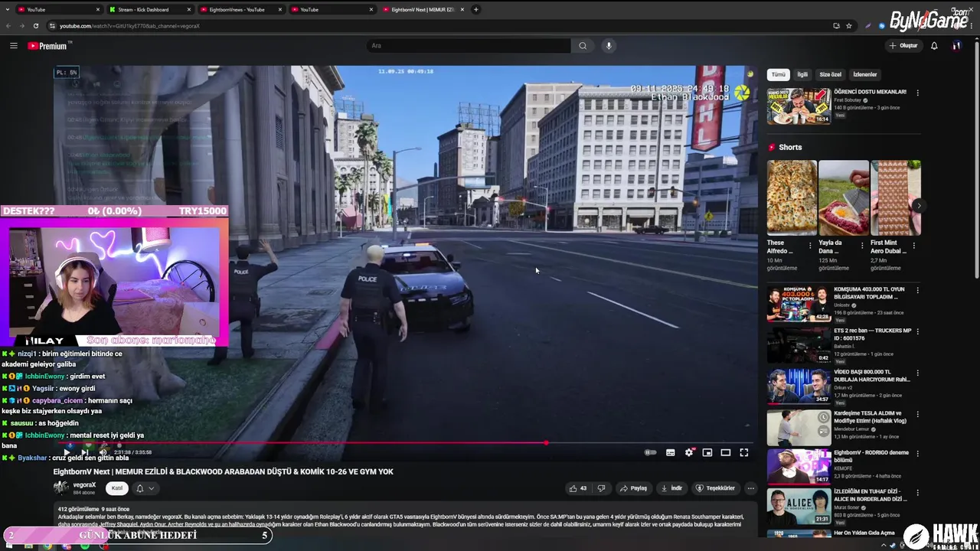The width and height of the screenshot is (980, 551).
Task: Click the page vertical scrollbar
Action: [x=975, y=161]
